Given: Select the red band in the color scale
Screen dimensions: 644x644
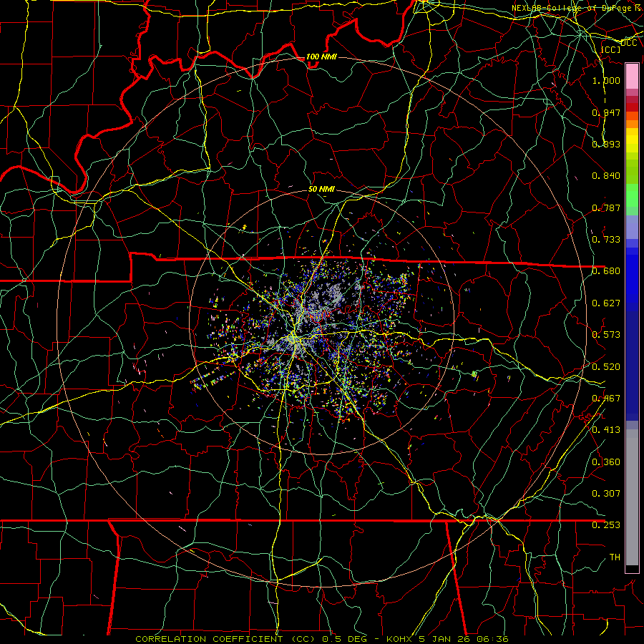Looking at the screenshot, I should (x=632, y=107).
